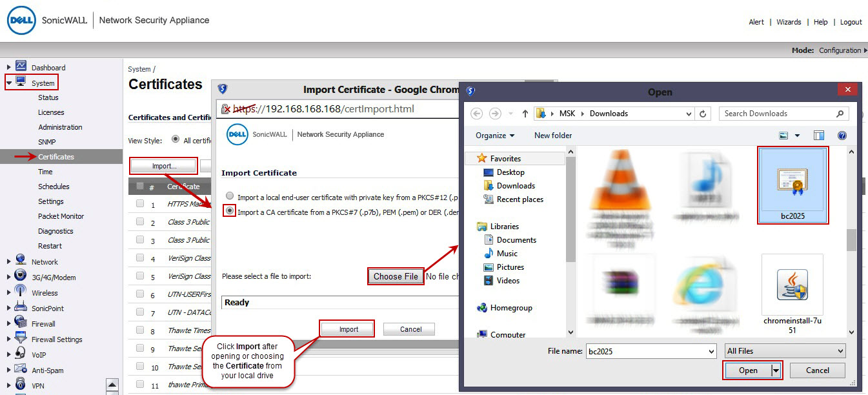The height and width of the screenshot is (395, 868).
Task: Click the Up one level arrow
Action: 525,114
